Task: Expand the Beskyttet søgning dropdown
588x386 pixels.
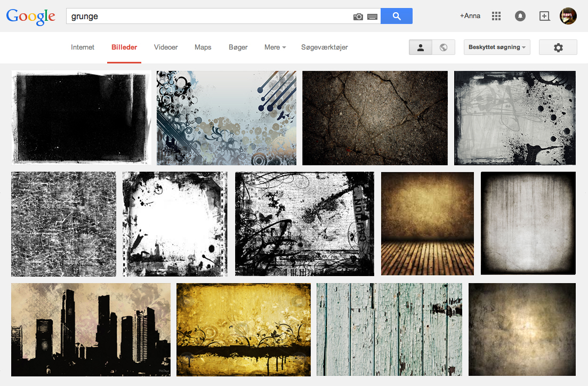Action: [497, 47]
